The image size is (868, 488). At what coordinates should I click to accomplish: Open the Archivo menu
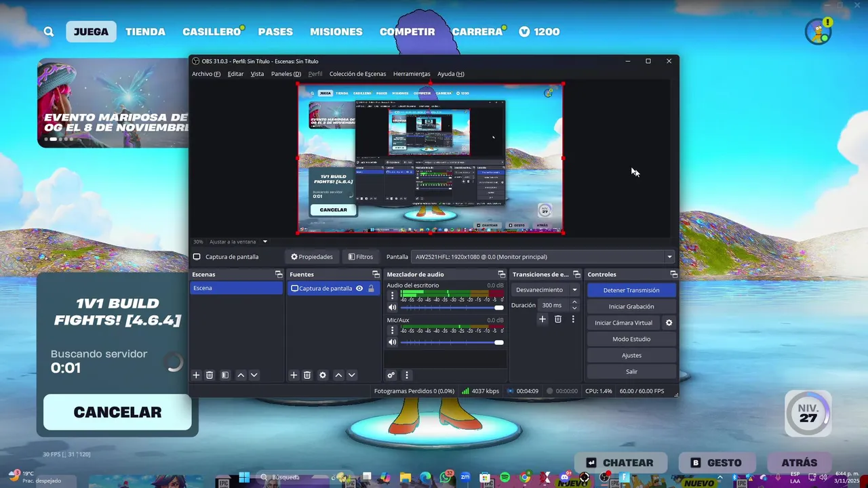[x=206, y=74]
